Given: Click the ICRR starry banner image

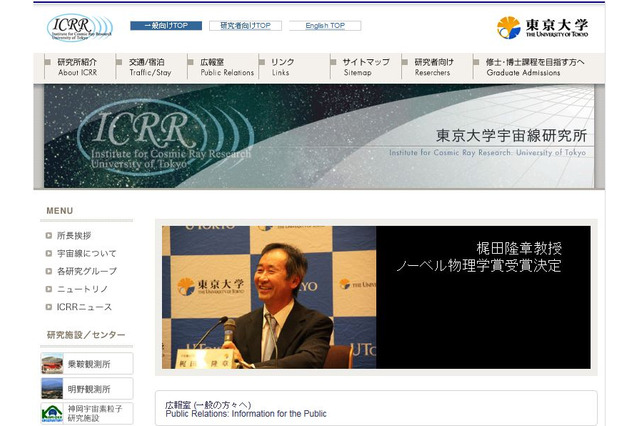Looking at the screenshot, I should [x=319, y=136].
